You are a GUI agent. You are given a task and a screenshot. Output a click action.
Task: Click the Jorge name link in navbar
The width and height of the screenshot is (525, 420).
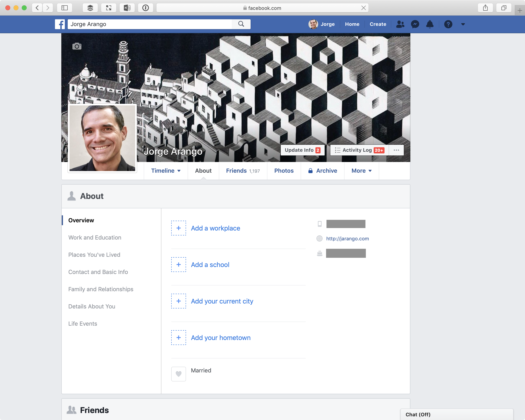pyautogui.click(x=328, y=24)
